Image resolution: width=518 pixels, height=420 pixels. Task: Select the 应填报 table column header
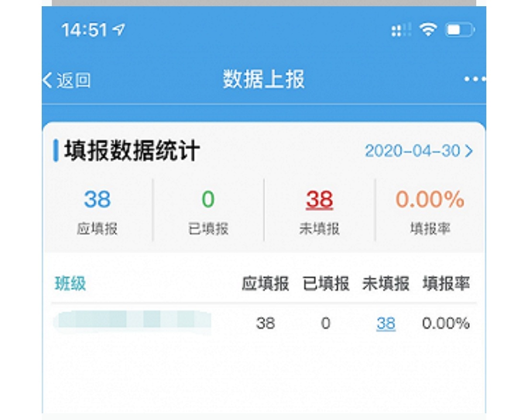(x=265, y=284)
